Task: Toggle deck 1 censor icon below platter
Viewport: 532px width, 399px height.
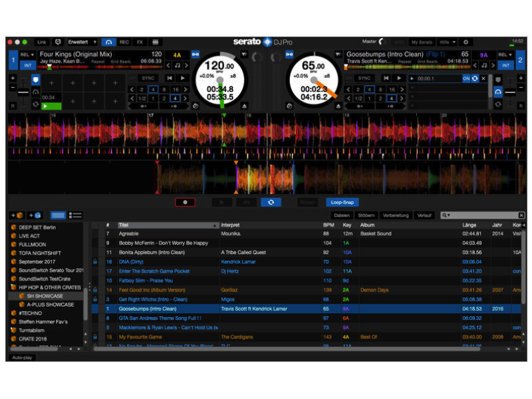Action: tap(196, 106)
